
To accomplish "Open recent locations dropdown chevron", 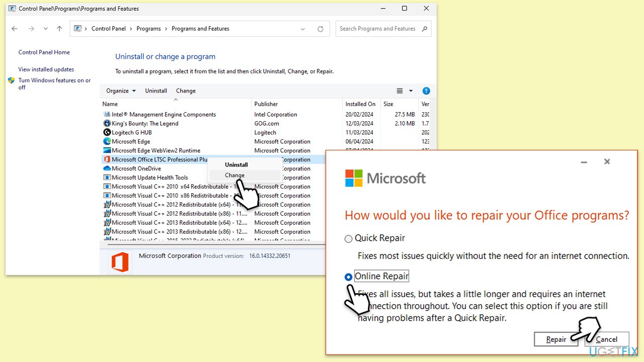I will [x=45, y=29].
